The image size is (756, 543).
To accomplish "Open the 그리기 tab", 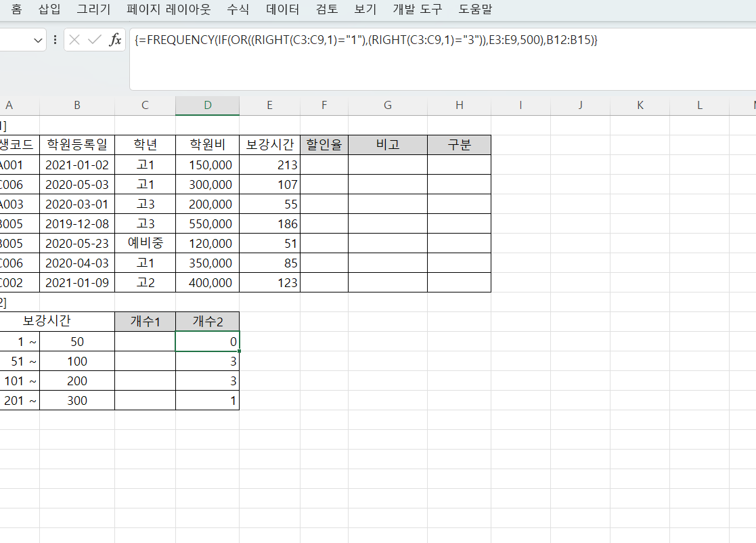I will (x=93, y=9).
